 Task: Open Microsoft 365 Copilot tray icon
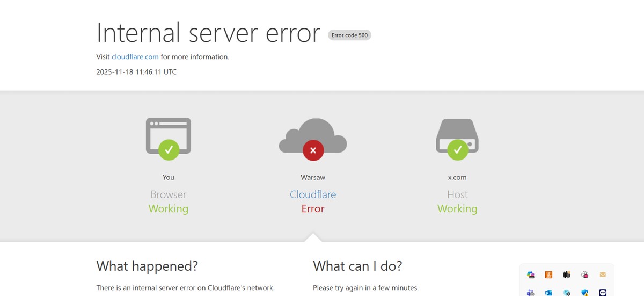[x=531, y=275]
